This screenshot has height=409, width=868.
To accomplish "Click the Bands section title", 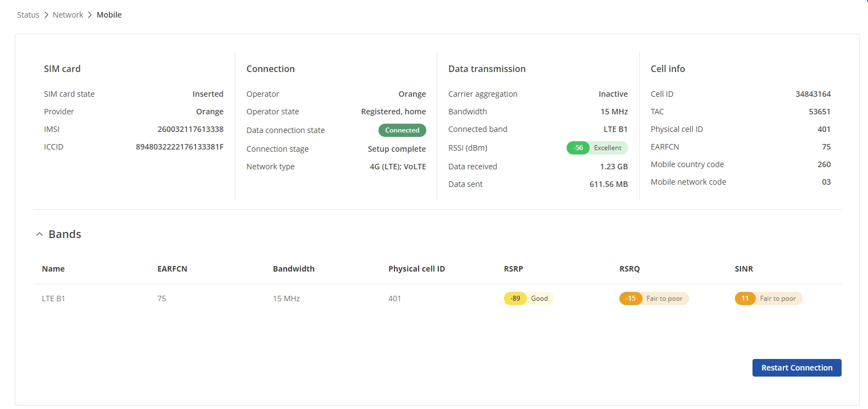I will [65, 234].
